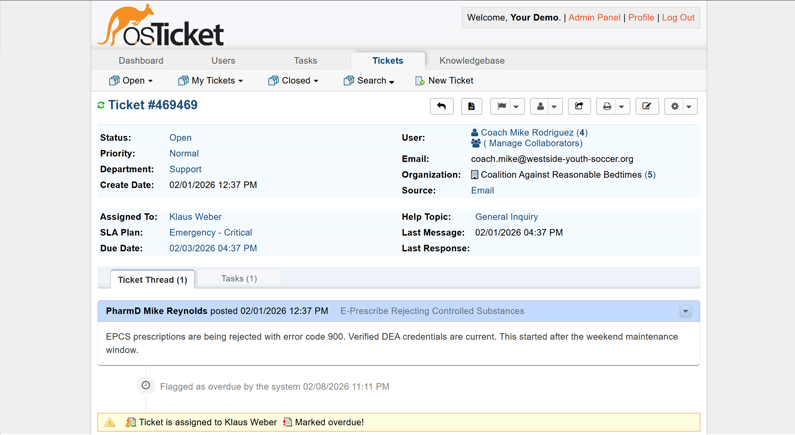Click the post internal note document icon
This screenshot has width=795, height=435.
coord(471,106)
